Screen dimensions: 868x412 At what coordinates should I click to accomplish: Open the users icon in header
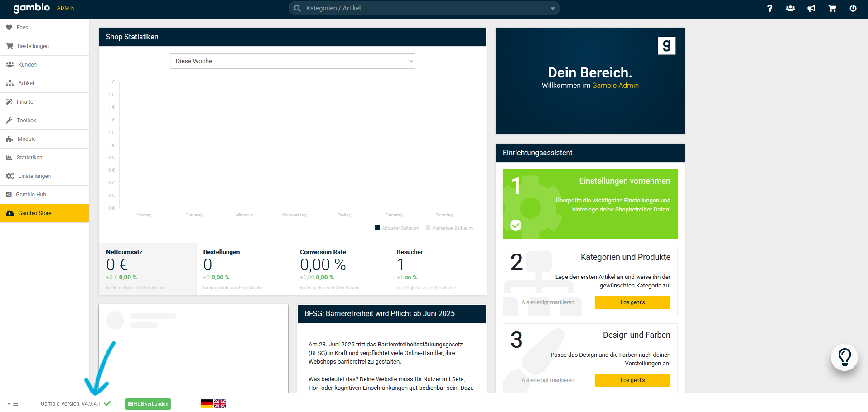point(790,9)
